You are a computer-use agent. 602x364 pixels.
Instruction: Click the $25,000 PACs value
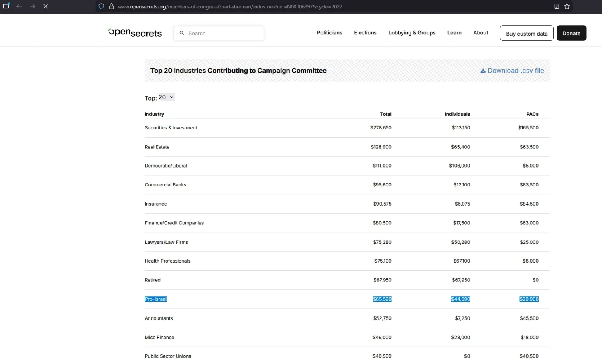529,242
